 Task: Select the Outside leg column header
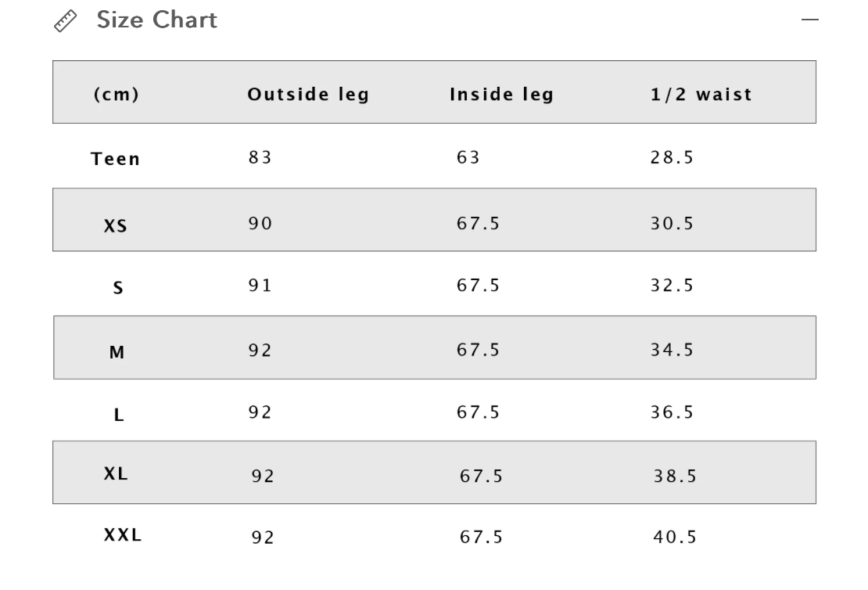[308, 95]
